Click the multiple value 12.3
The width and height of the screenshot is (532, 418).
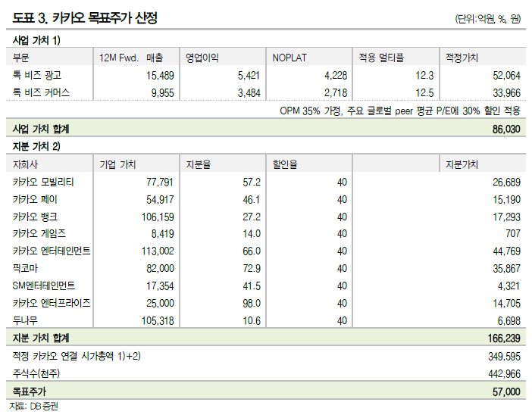[425, 75]
